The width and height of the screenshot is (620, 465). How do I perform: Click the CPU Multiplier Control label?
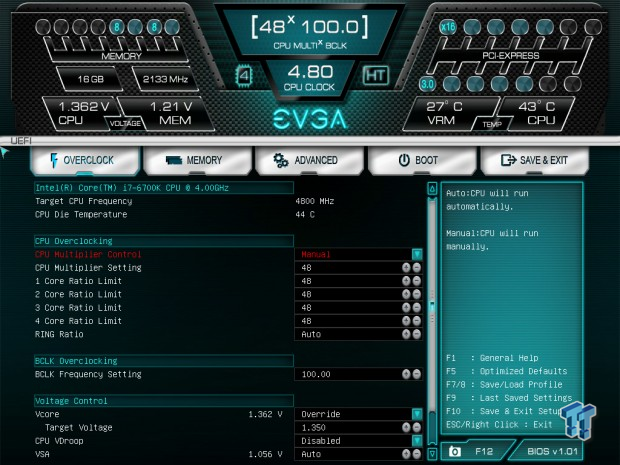coord(88,254)
